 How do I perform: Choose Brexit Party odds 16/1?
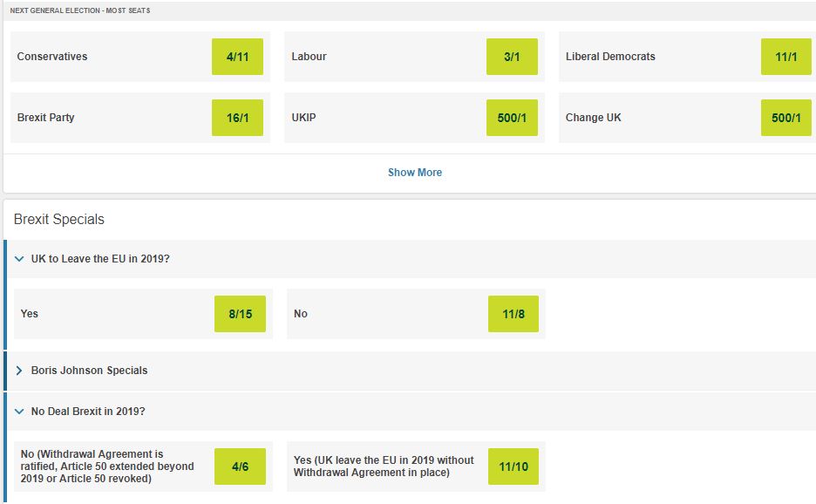237,118
